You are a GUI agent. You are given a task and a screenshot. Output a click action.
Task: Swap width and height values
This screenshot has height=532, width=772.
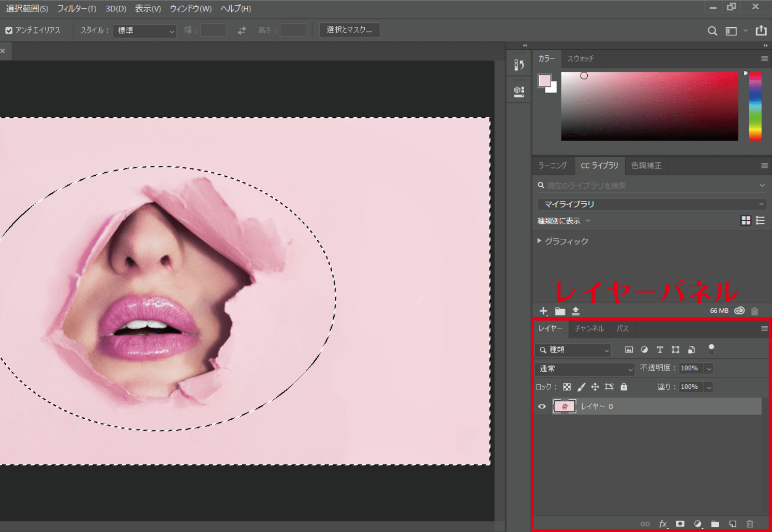click(242, 31)
